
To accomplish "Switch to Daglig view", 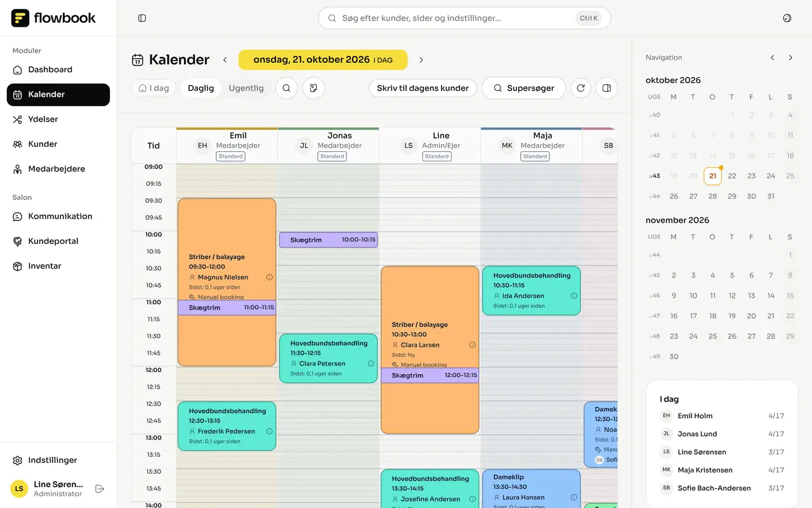I will 200,88.
